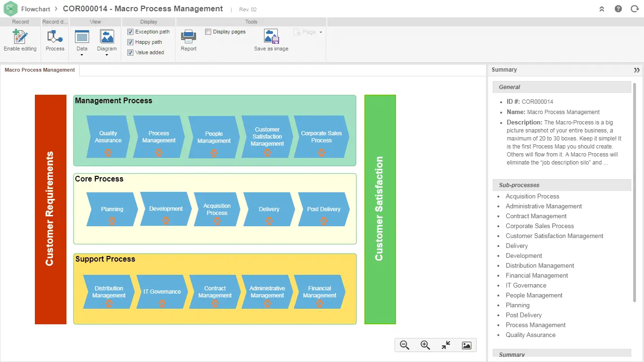Viewport: 644px width, 362px height.
Task: Open the Quality Assurance process box
Action: (108, 137)
